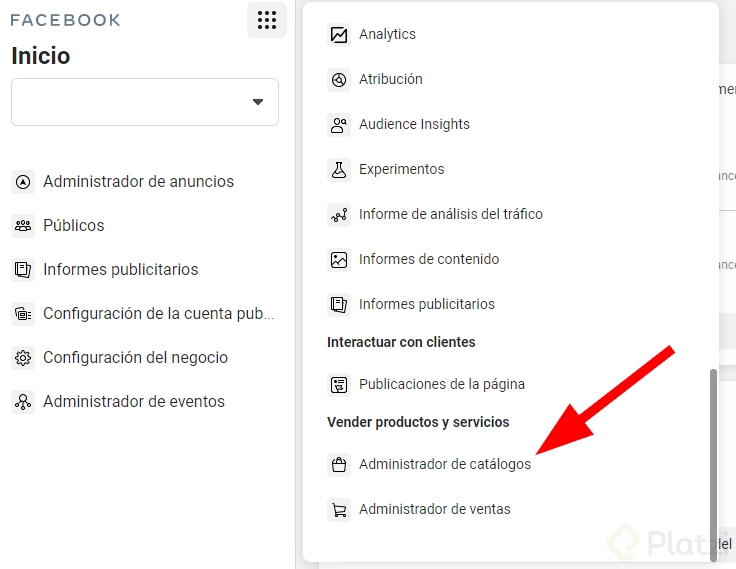Screen dimensions: 736x569
Task: Click the Atribución circular icon
Action: (339, 80)
